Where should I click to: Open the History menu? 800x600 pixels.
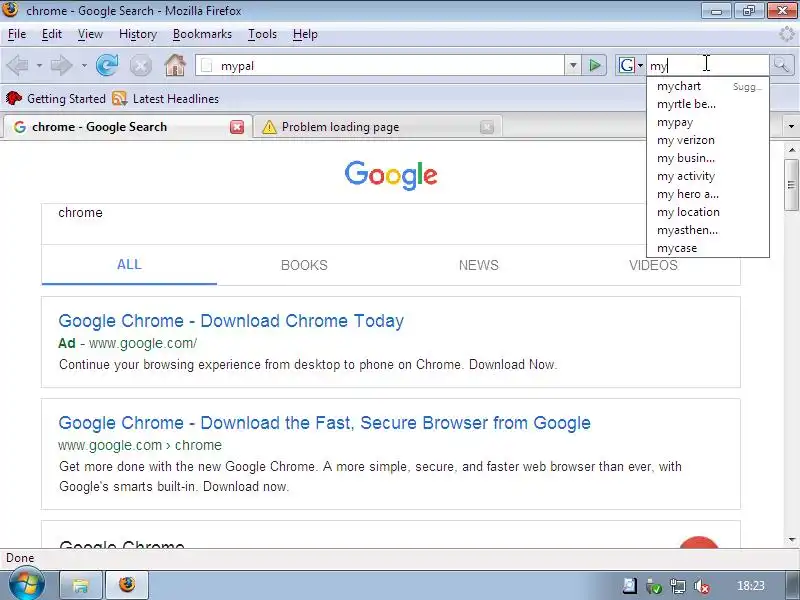point(138,34)
